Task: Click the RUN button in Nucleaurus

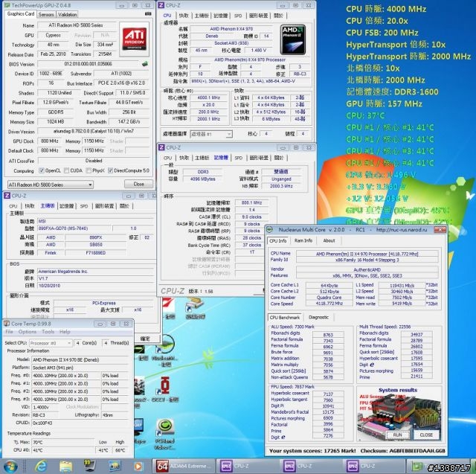Action: (397, 435)
